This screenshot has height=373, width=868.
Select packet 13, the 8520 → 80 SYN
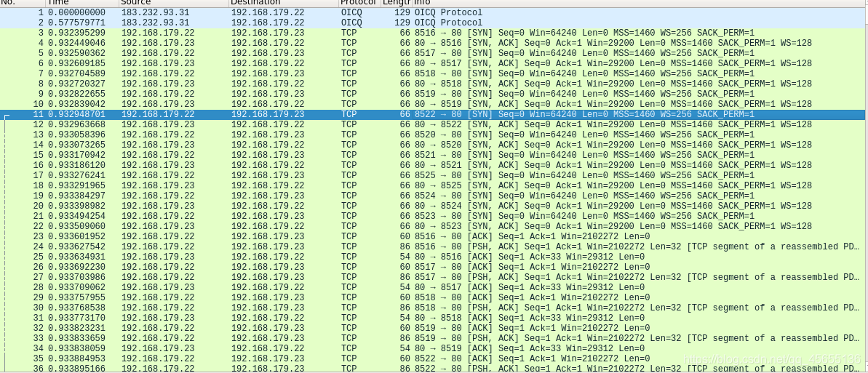click(434, 135)
